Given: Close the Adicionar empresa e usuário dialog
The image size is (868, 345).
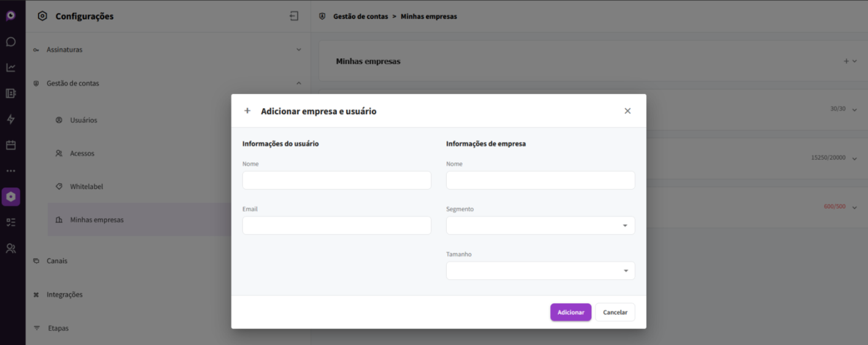Looking at the screenshot, I should click(x=627, y=111).
